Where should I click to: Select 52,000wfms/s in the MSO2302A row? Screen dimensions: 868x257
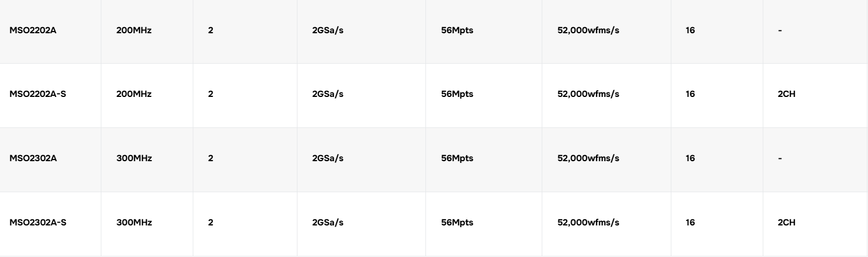(588, 158)
